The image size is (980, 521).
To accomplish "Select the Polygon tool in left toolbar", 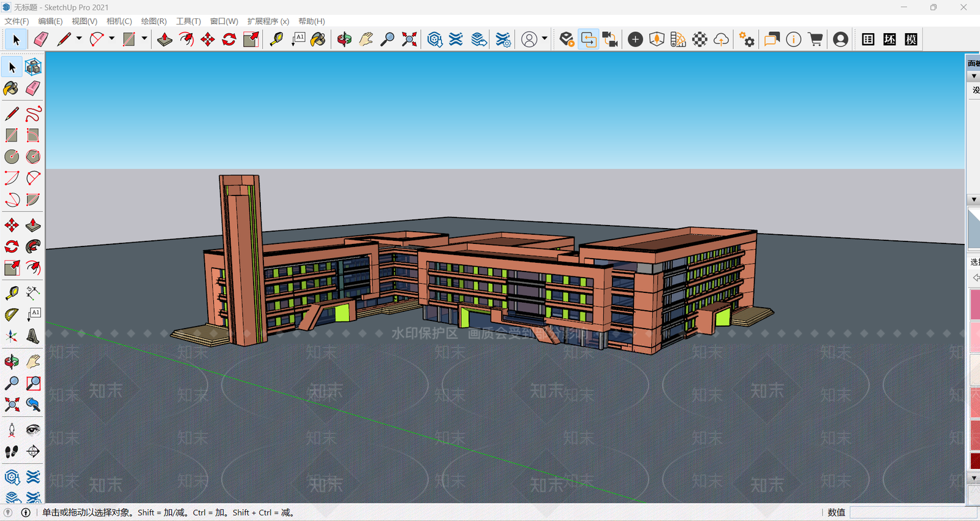I will (33, 156).
